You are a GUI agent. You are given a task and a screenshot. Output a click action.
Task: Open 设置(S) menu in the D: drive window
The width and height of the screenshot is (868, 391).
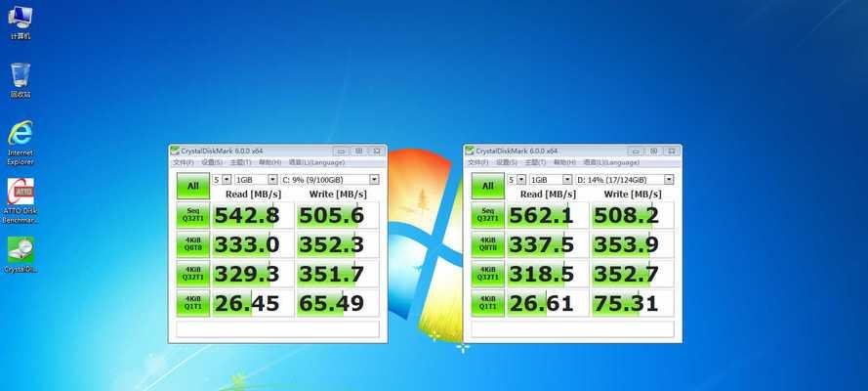[x=507, y=163]
